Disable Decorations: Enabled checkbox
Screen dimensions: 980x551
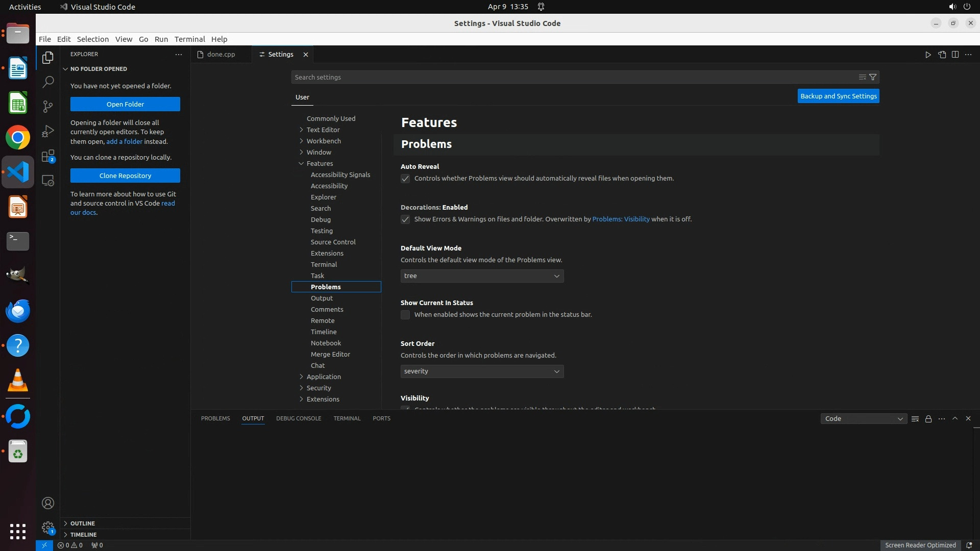(405, 219)
